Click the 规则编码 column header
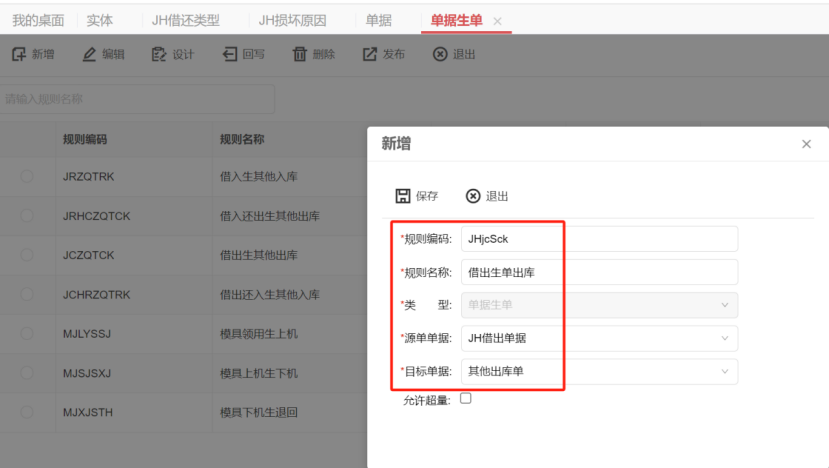The height and width of the screenshot is (468, 829). (x=85, y=140)
